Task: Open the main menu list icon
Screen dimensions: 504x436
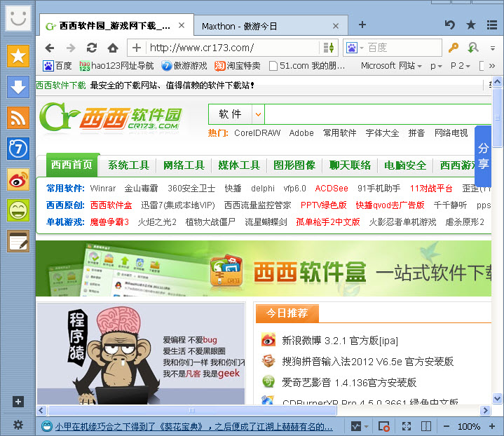Action: click(x=492, y=25)
